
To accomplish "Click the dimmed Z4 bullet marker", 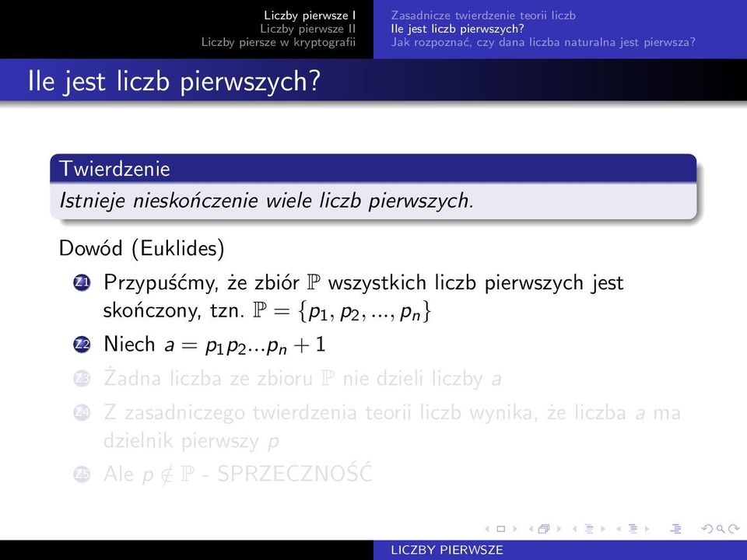I will [82, 413].
